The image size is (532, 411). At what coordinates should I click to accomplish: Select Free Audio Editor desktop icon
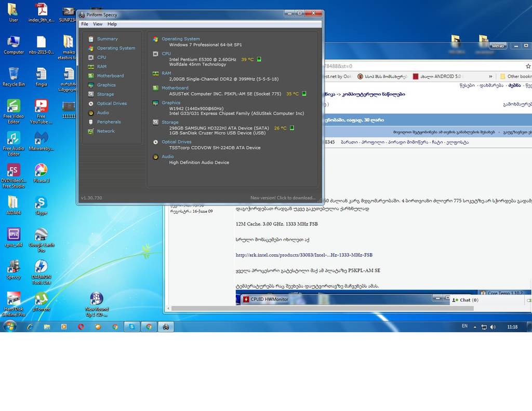tap(14, 144)
